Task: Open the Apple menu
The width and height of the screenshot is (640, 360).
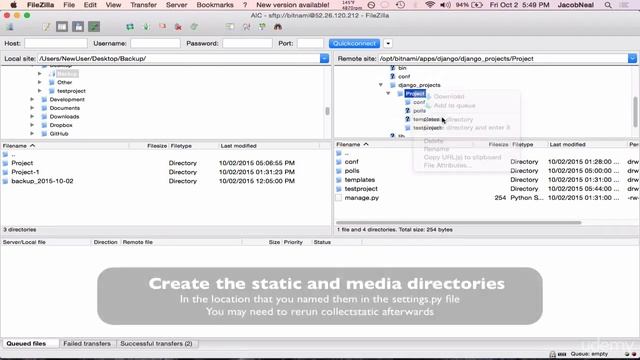Action: [x=13, y=5]
